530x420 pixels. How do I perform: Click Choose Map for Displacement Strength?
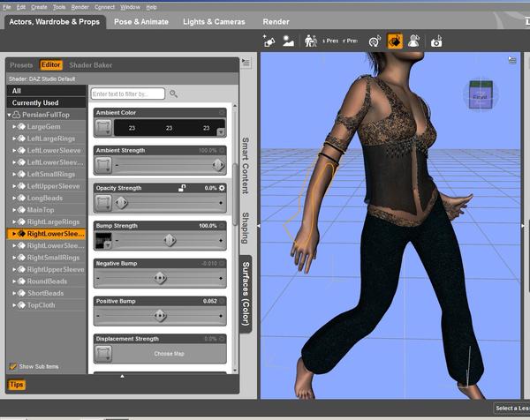(169, 354)
